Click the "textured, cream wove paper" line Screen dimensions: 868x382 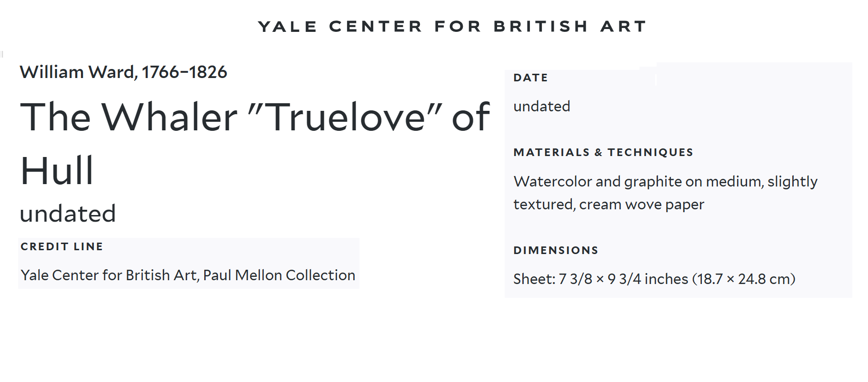click(609, 204)
